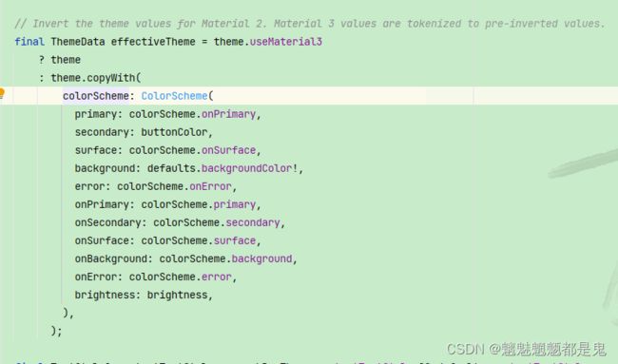Image resolution: width=618 pixels, height=364 pixels.
Task: Click the error property in onError line
Action: click(x=217, y=277)
